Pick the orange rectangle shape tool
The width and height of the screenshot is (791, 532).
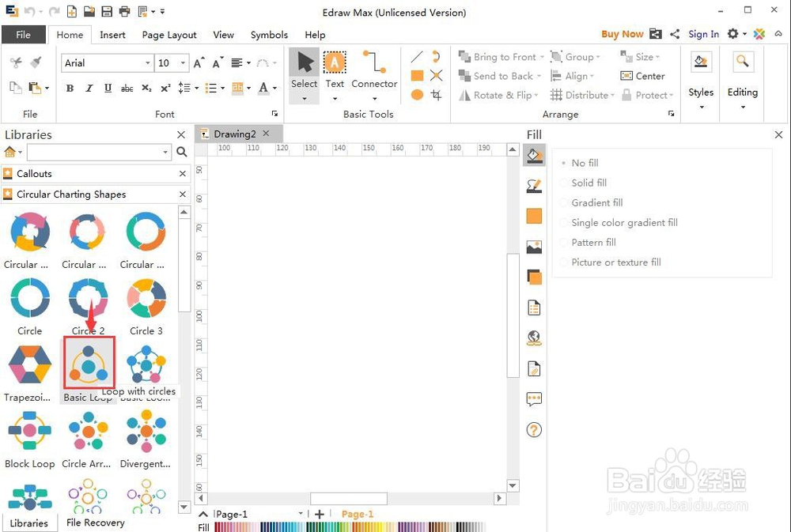(417, 76)
